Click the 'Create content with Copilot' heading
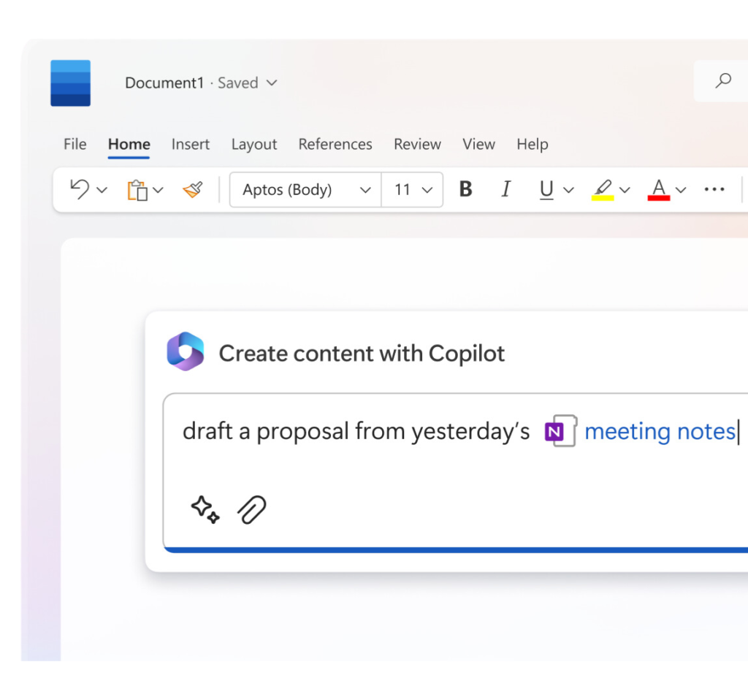The width and height of the screenshot is (748, 700). [x=362, y=354]
